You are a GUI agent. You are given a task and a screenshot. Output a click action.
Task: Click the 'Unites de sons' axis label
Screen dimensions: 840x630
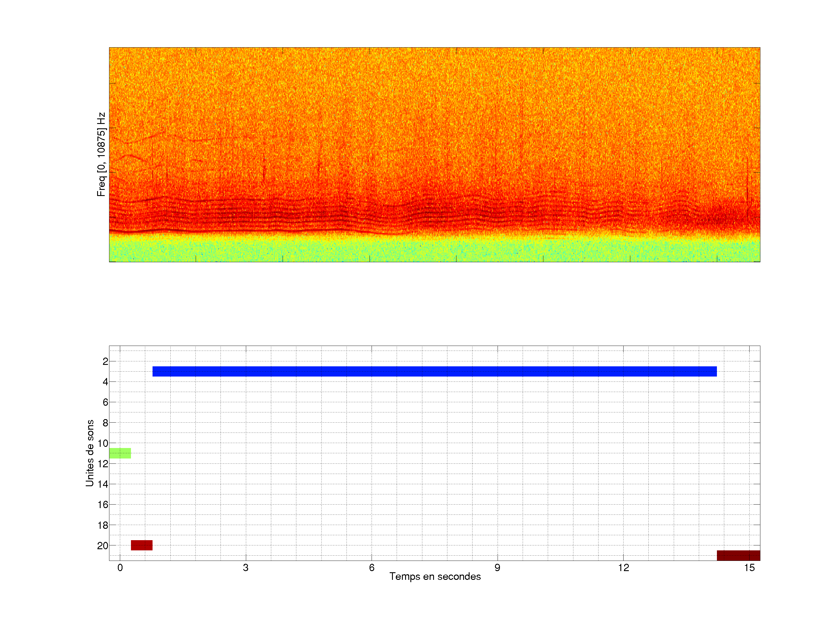90,453
